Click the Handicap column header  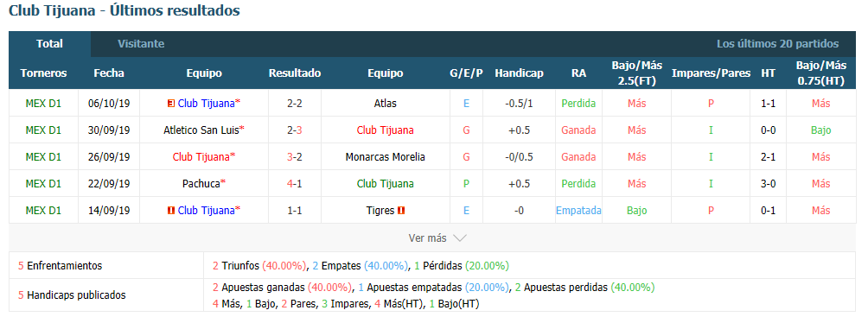520,73
